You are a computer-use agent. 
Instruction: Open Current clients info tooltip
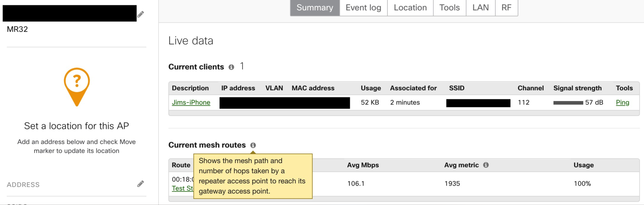(231, 67)
